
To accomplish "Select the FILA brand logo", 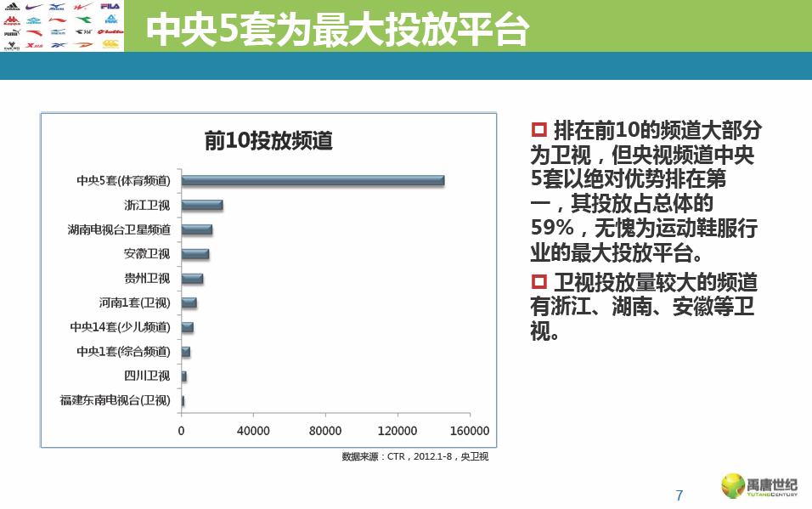I will pyautogui.click(x=110, y=7).
